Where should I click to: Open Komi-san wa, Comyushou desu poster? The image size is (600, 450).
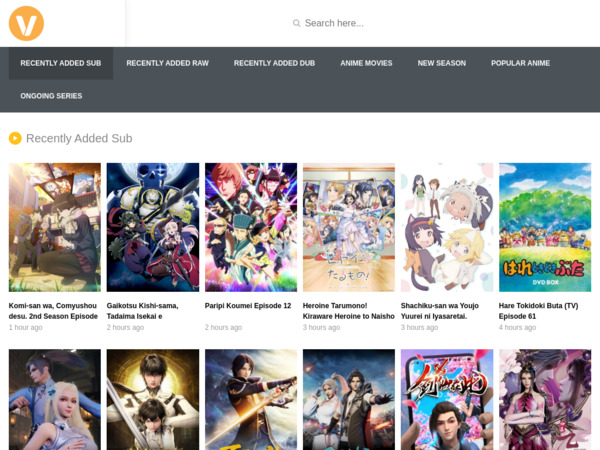55,227
